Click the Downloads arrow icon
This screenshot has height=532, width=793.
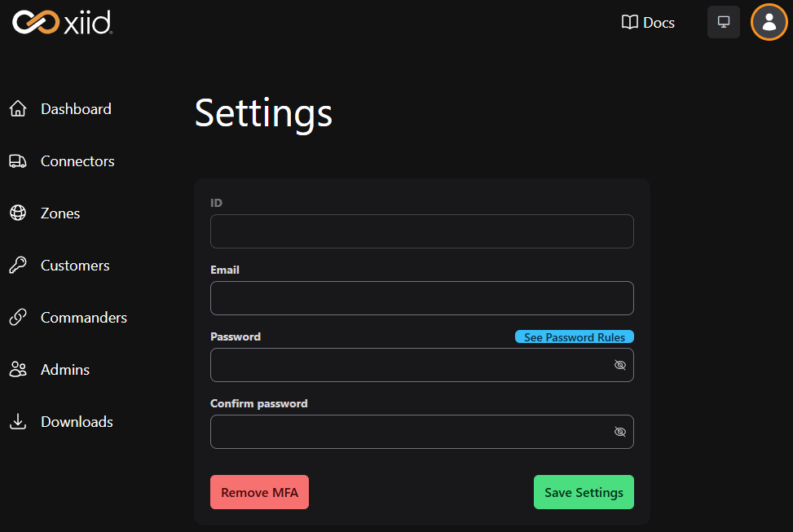click(x=18, y=422)
